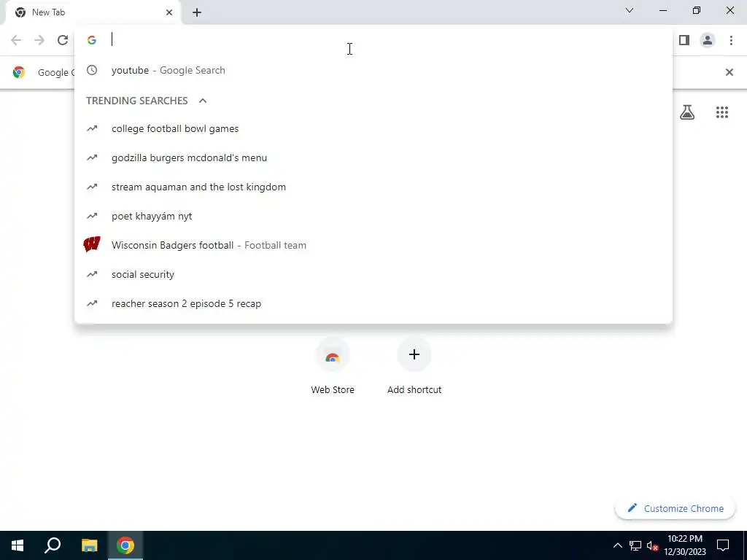Open the Google apps grid
747x560 pixels.
click(x=721, y=112)
